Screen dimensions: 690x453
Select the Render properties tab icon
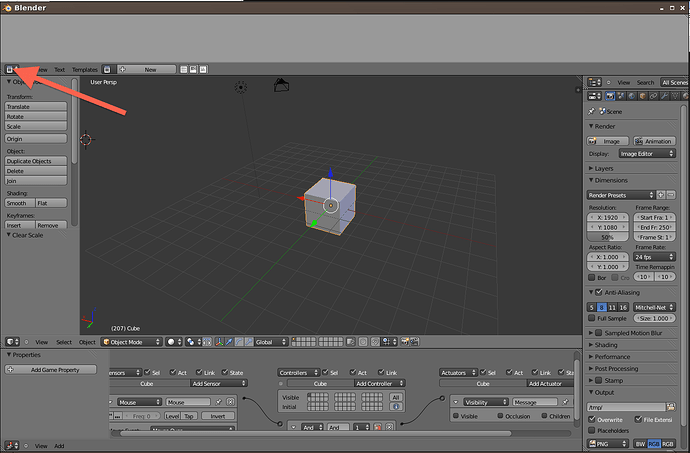(x=610, y=96)
